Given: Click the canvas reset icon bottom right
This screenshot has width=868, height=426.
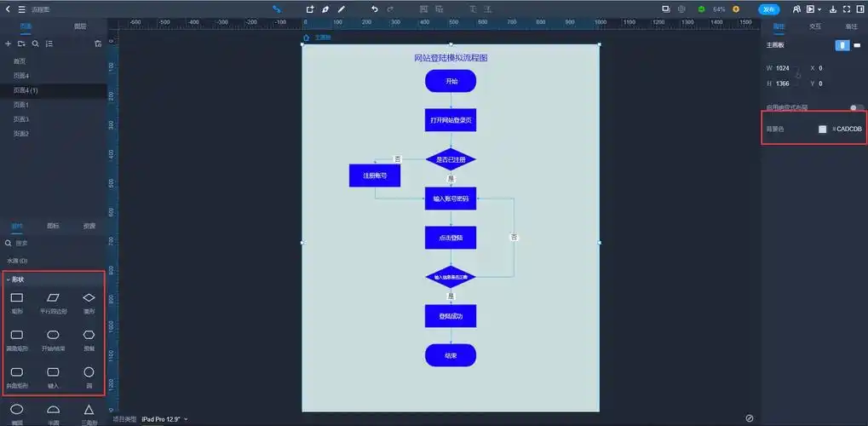Looking at the screenshot, I should coord(750,417).
